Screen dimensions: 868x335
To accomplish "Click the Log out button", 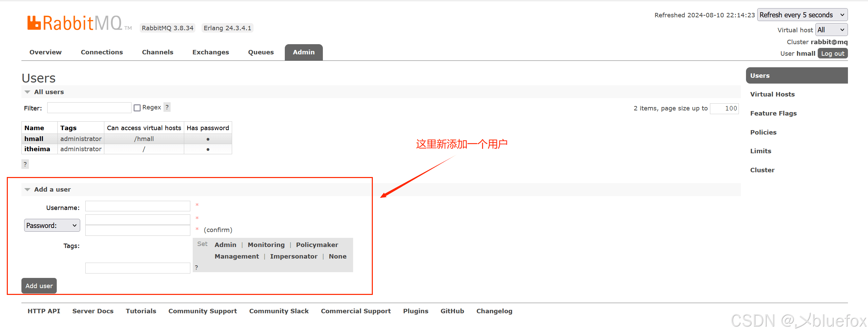I will (833, 53).
